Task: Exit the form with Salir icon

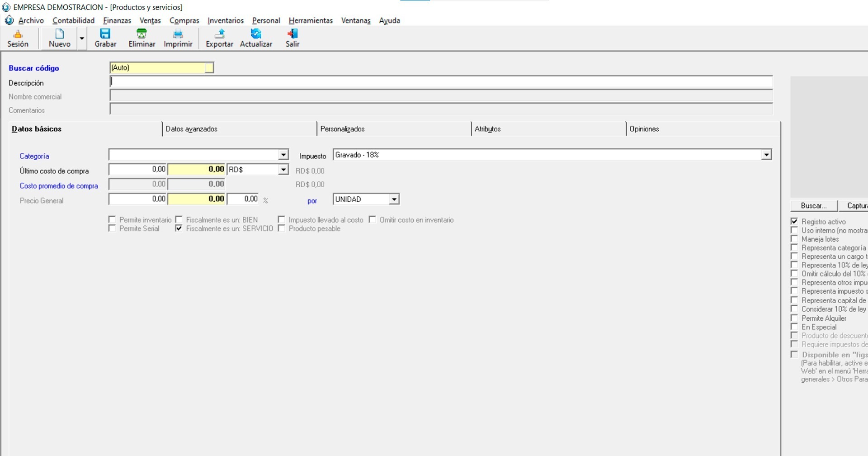Action: 292,34
